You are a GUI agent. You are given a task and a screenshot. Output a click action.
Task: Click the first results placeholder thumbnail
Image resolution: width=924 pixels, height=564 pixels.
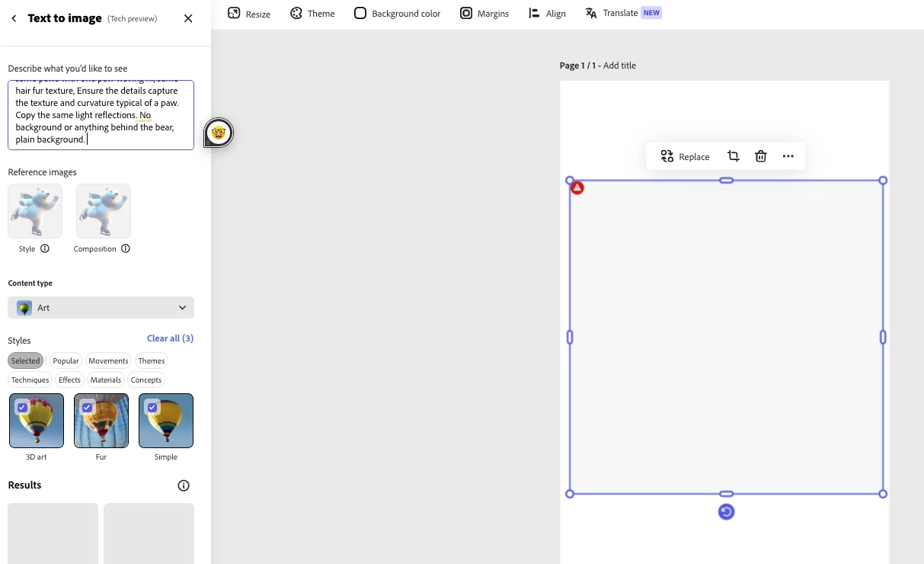pyautogui.click(x=53, y=534)
